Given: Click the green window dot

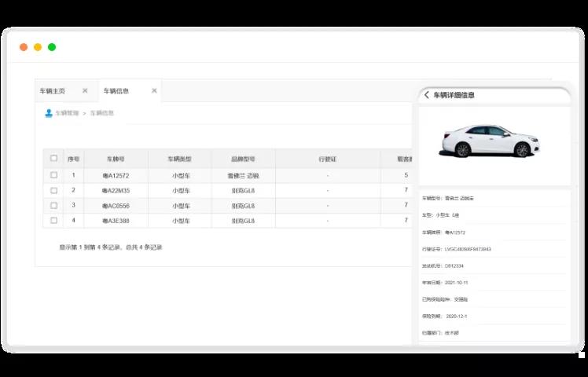Looking at the screenshot, I should [x=52, y=47].
